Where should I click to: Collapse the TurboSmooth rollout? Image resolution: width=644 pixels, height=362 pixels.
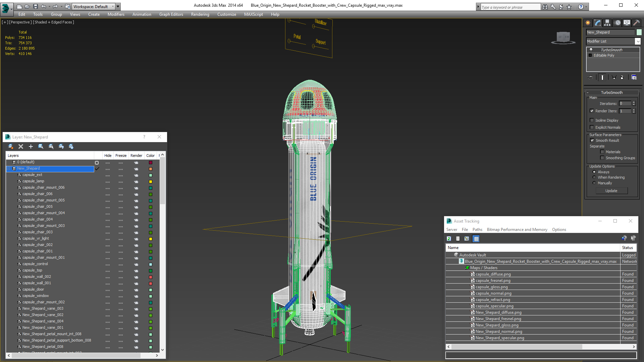click(x=588, y=93)
